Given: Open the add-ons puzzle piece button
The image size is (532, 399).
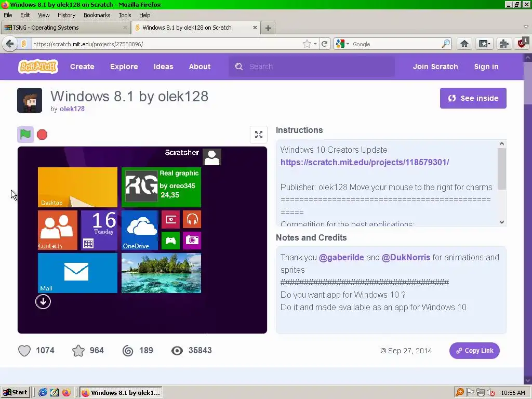Looking at the screenshot, I should [504, 44].
